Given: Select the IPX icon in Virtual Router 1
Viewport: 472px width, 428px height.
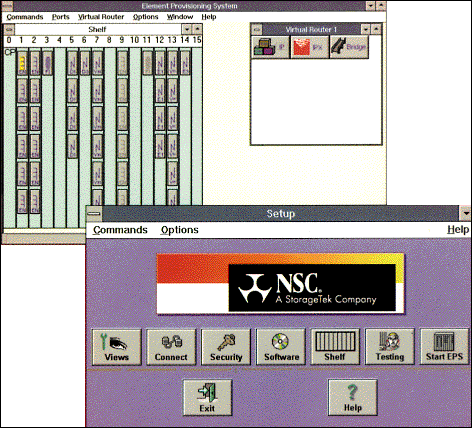Looking at the screenshot, I should tap(310, 47).
